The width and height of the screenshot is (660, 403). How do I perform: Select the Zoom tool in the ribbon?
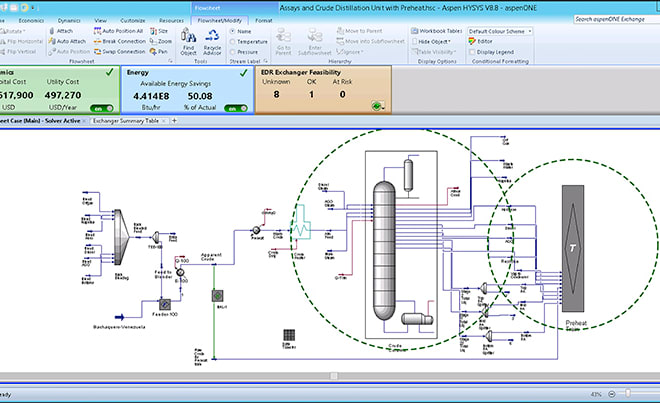pyautogui.click(x=161, y=41)
